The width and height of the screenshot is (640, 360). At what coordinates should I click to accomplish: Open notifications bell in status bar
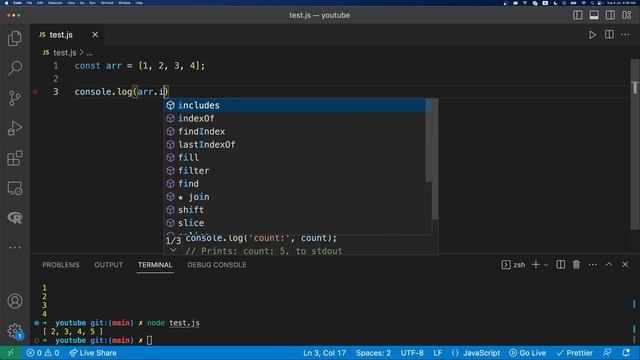point(626,353)
